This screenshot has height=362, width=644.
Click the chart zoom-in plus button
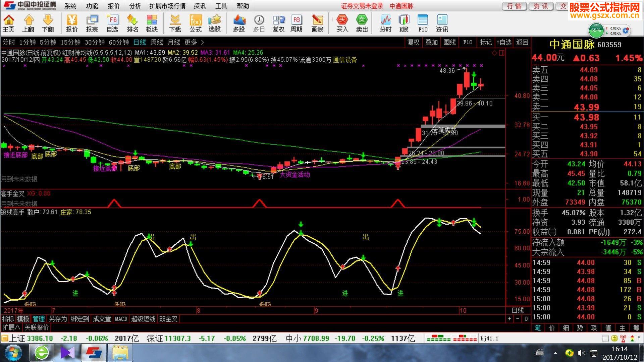click(x=509, y=319)
